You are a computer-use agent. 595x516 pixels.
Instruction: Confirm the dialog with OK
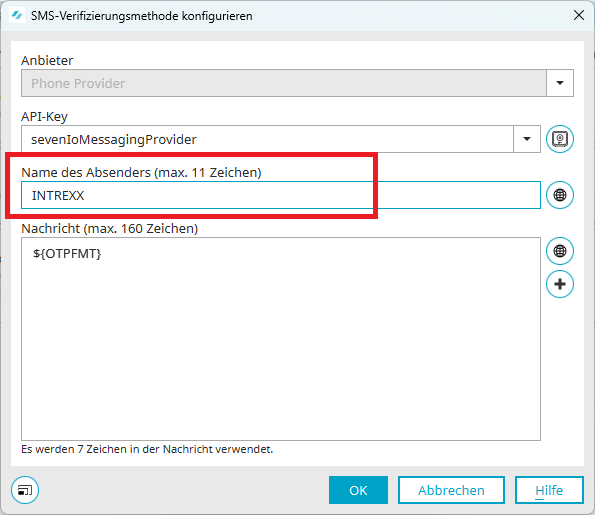[358, 490]
